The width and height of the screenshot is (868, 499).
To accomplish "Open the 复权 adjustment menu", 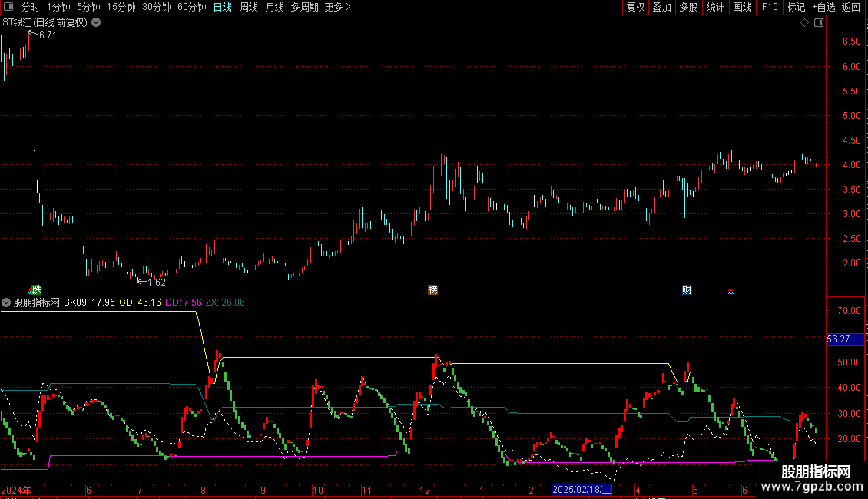I will 635,7.
